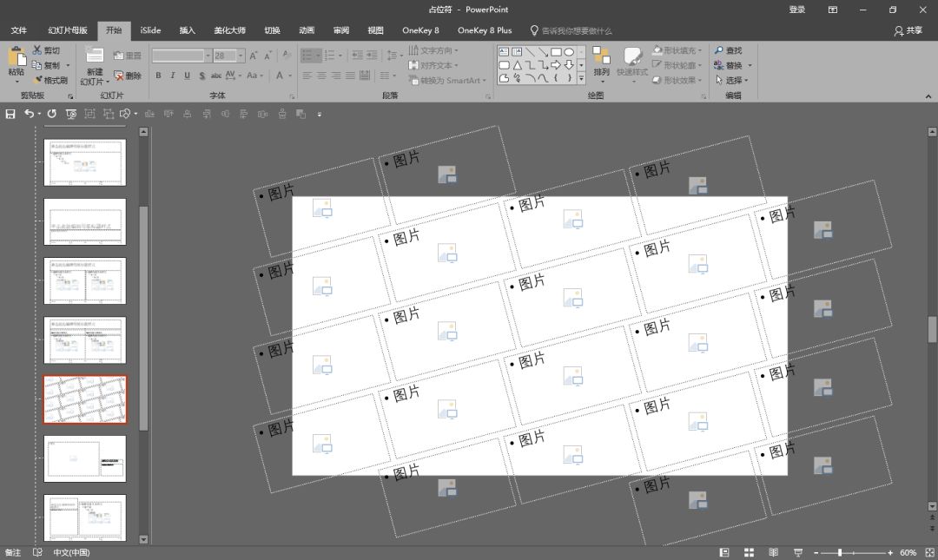Click the thumbnail panel vertical scrollbar
Image resolution: width=938 pixels, height=560 pixels.
[x=143, y=318]
